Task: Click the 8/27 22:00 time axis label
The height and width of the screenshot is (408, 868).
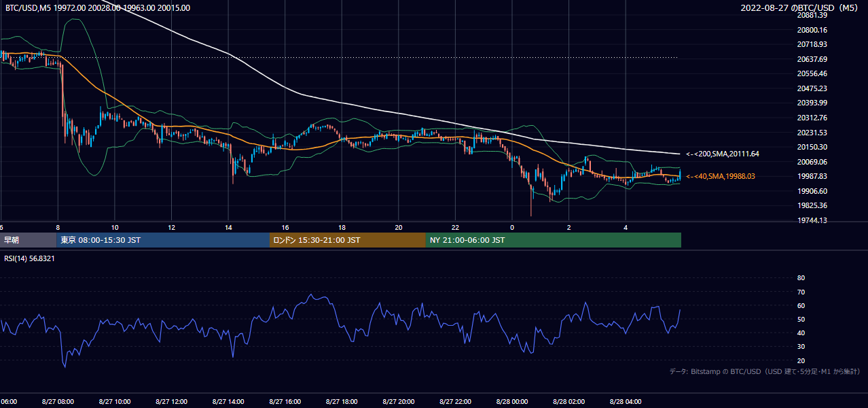Action: [x=455, y=402]
